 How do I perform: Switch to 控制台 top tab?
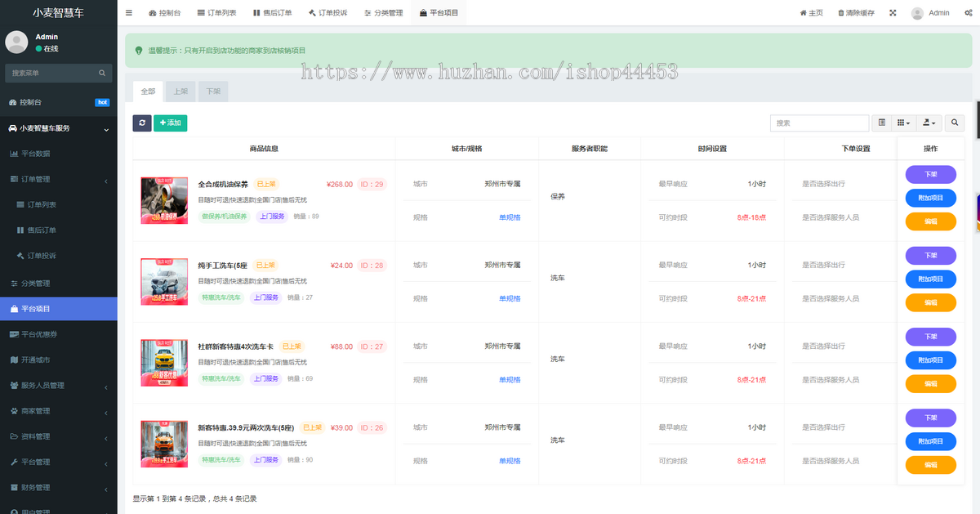(165, 13)
